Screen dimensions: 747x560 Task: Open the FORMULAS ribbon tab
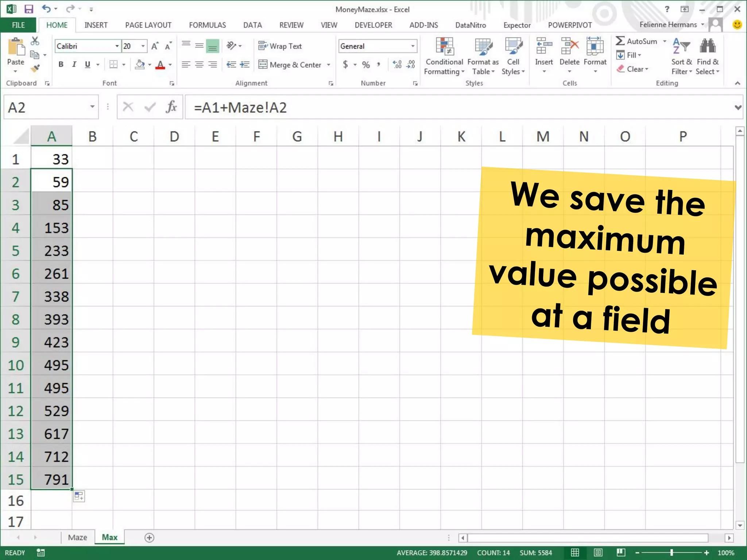click(x=207, y=25)
